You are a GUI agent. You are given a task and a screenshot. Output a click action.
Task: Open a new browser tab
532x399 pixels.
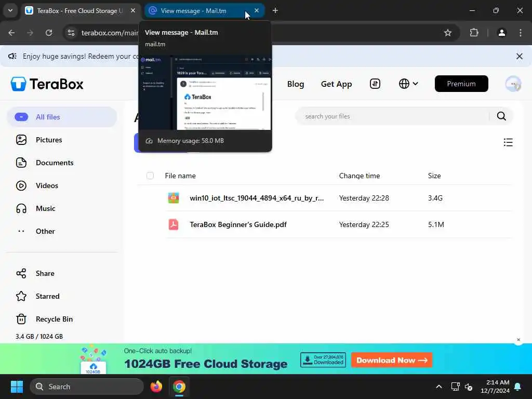275,11
